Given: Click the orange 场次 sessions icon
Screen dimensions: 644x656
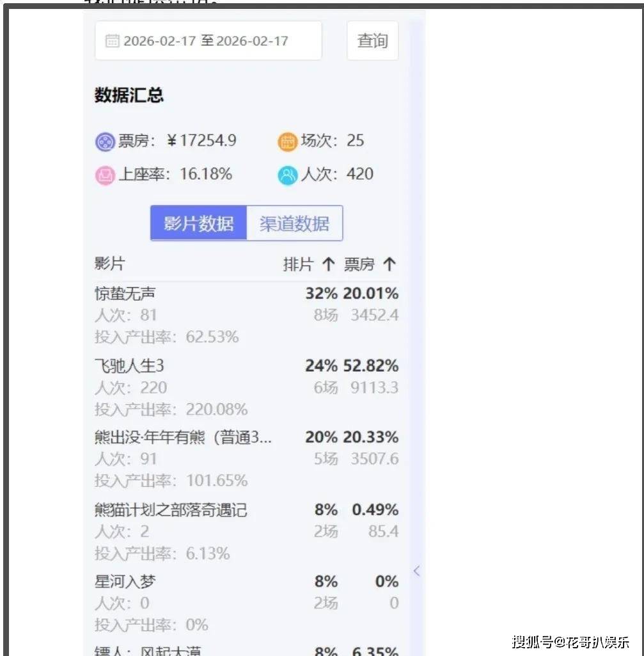Looking at the screenshot, I should [x=287, y=141].
